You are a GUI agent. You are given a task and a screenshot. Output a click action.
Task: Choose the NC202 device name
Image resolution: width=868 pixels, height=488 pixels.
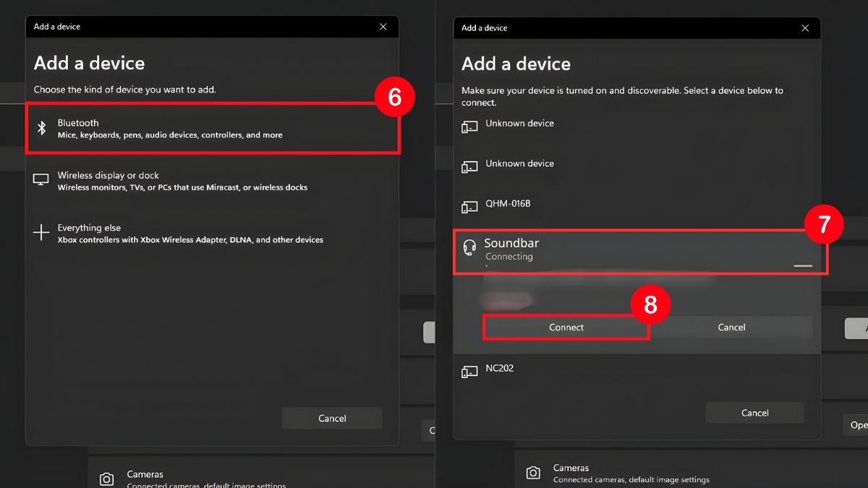click(500, 369)
